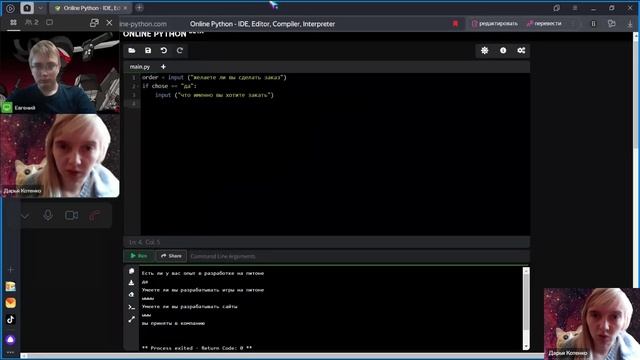The width and height of the screenshot is (640, 360).
Task: Add a new file tab with plus
Action: click(163, 67)
